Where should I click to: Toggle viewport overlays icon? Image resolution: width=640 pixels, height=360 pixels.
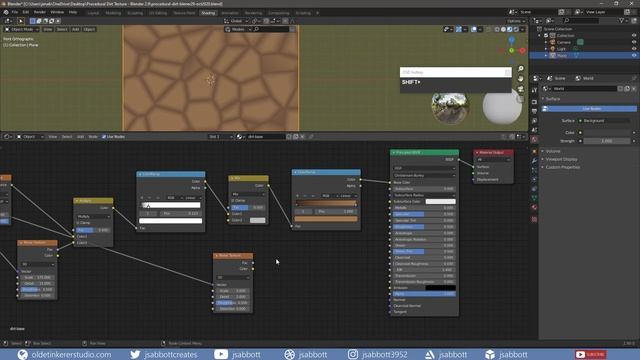coord(474,29)
